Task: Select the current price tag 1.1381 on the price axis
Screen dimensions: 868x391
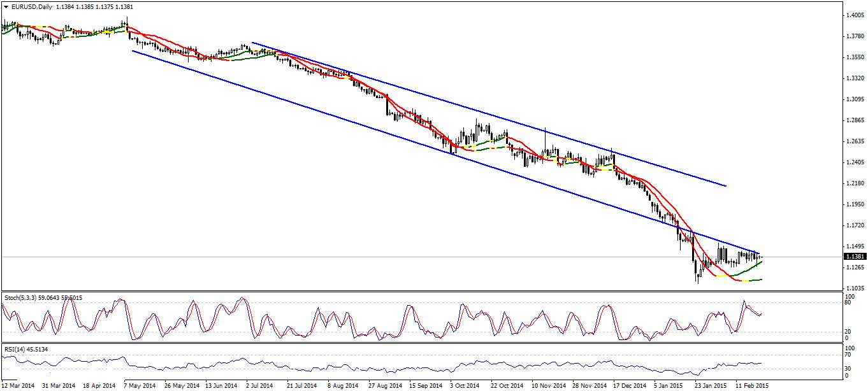Action: [855, 257]
